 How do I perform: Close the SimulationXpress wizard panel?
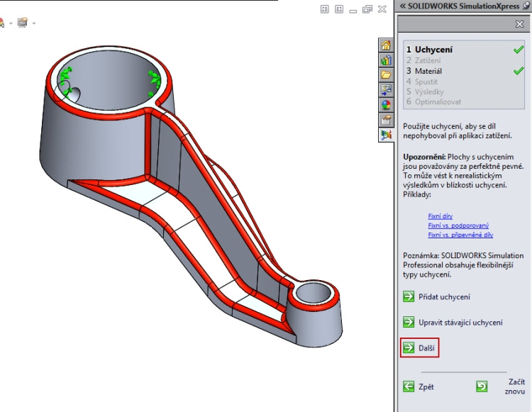click(519, 24)
